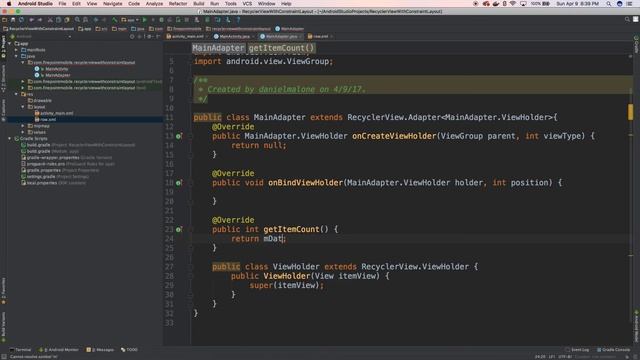Click the override gutter icon beside getItemCount

click(178, 229)
